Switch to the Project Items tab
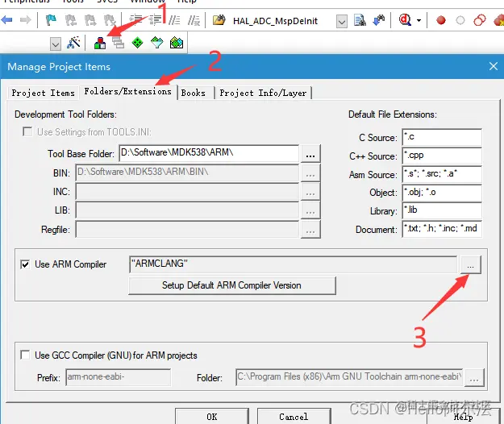 click(43, 93)
